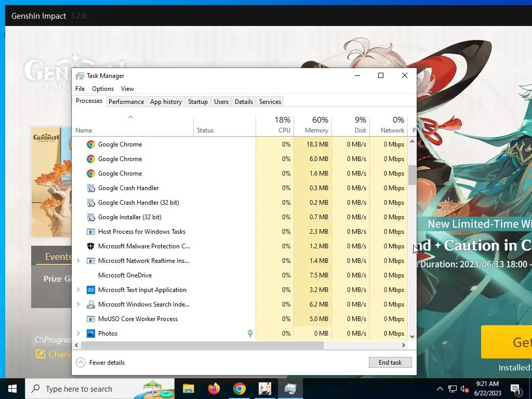This screenshot has width=532, height=399.
Task: Sort by the CPU column header
Action: click(275, 126)
